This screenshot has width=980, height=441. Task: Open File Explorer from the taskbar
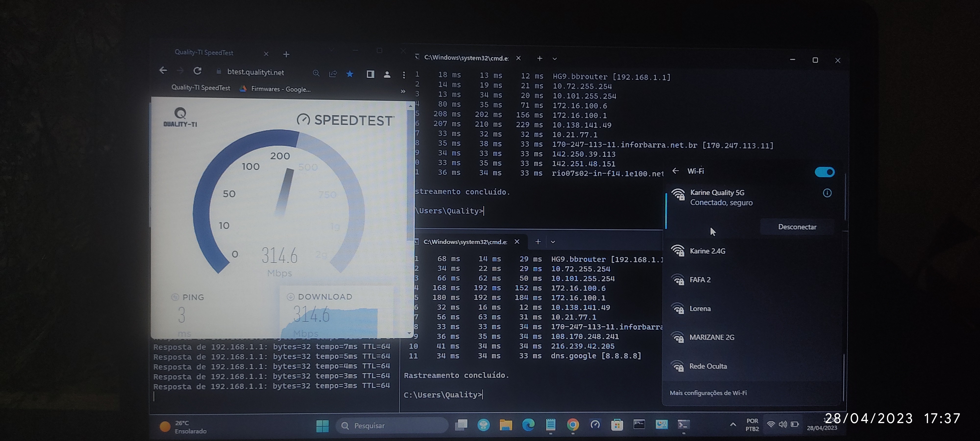pyautogui.click(x=506, y=425)
